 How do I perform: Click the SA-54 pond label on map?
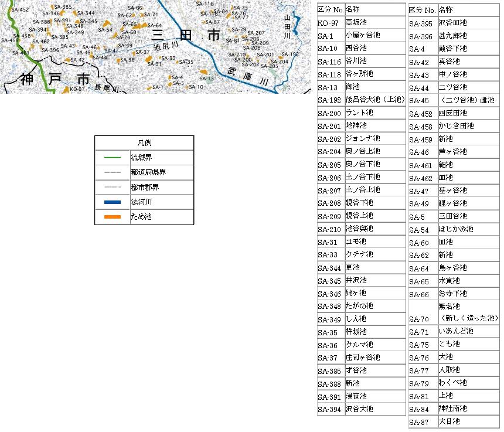point(105,30)
